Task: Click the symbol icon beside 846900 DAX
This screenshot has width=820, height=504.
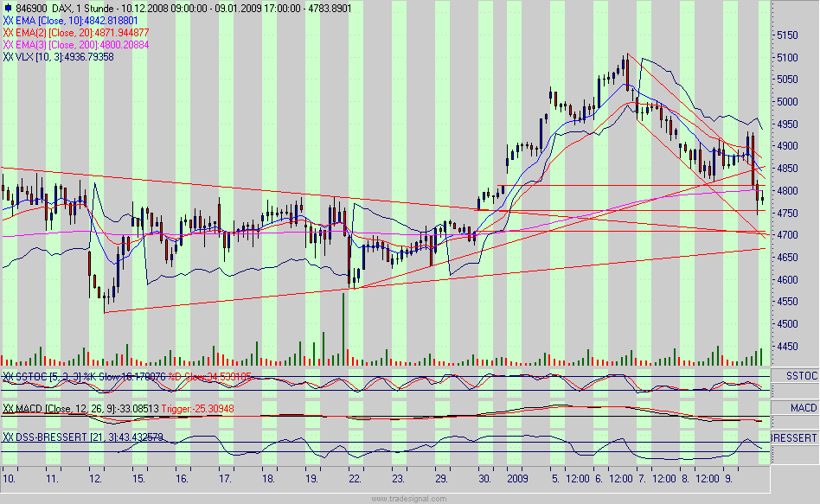Action: click(x=10, y=6)
